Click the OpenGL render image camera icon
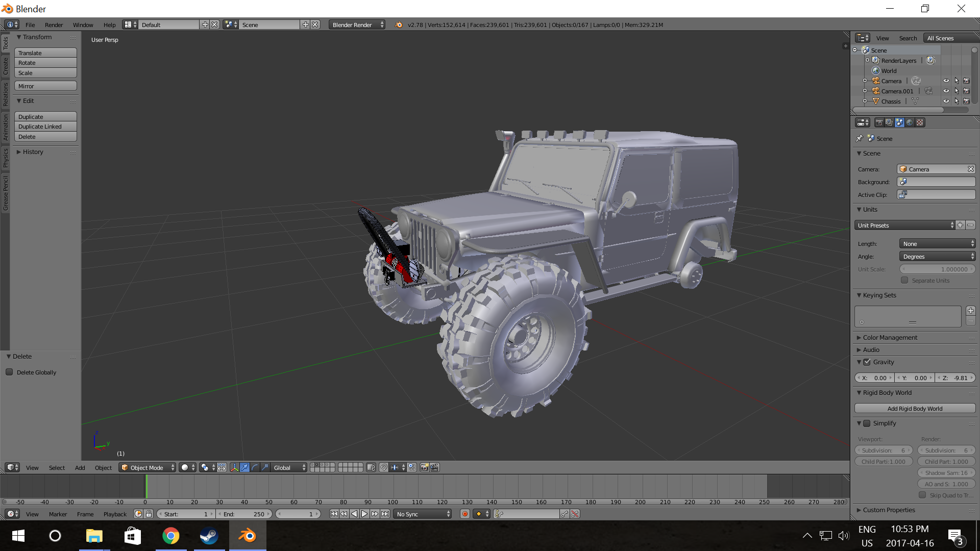980x551 pixels. 424,467
